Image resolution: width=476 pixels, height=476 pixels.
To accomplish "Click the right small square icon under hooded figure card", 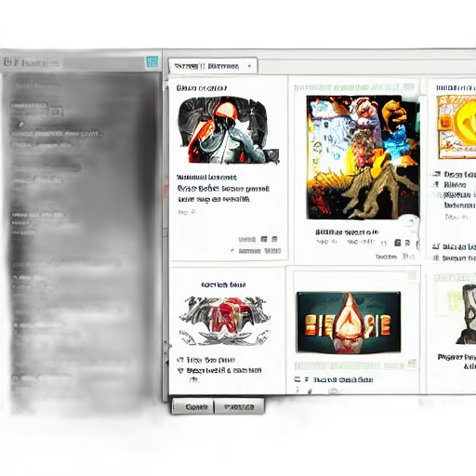I will pyautogui.click(x=274, y=239).
